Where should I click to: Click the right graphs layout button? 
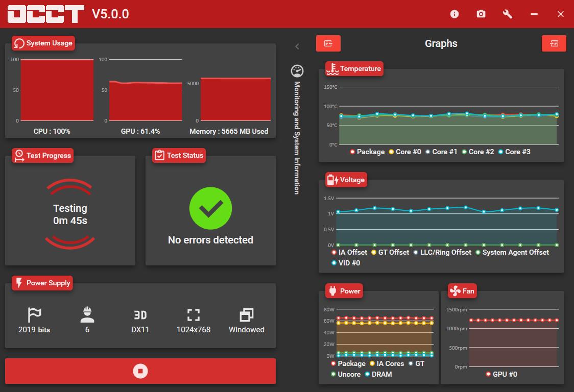(554, 43)
